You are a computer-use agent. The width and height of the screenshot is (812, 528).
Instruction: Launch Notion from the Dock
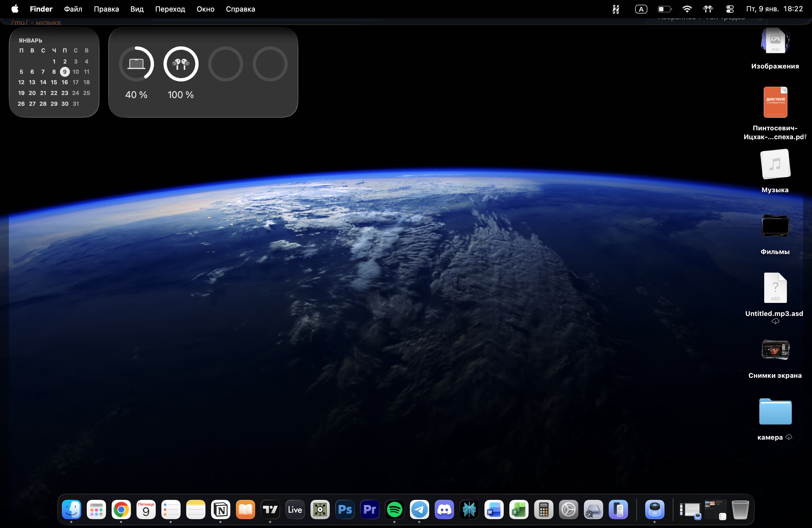(x=220, y=509)
